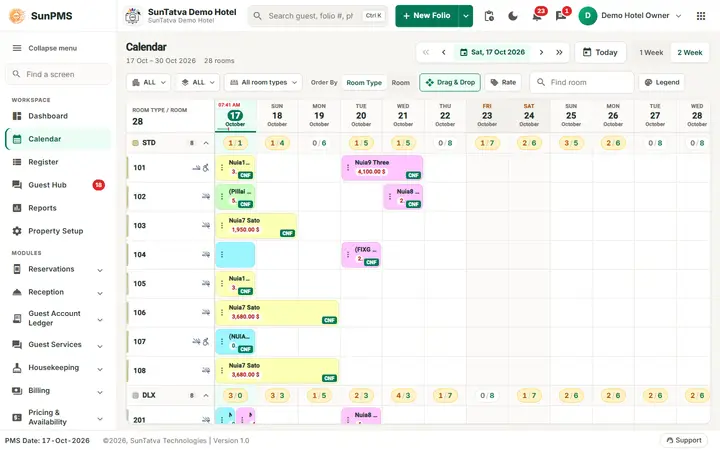
Task: Open the clipboard clock icon in header
Action: point(489,16)
